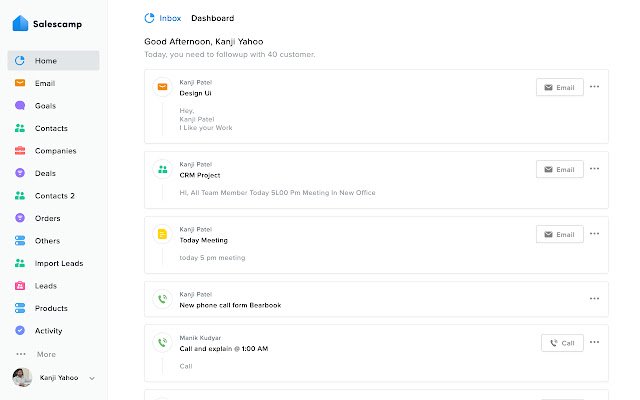Click 'I Like your Work' message line
This screenshot has width=640, height=400.
click(x=206, y=128)
